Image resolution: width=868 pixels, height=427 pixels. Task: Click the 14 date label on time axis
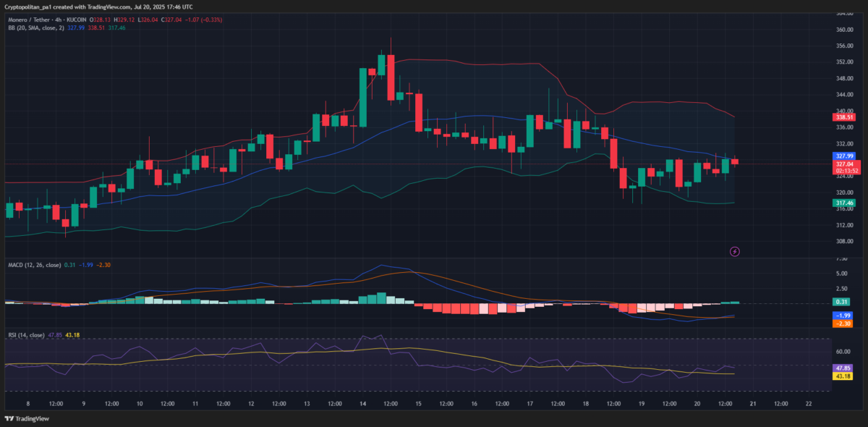tap(362, 404)
